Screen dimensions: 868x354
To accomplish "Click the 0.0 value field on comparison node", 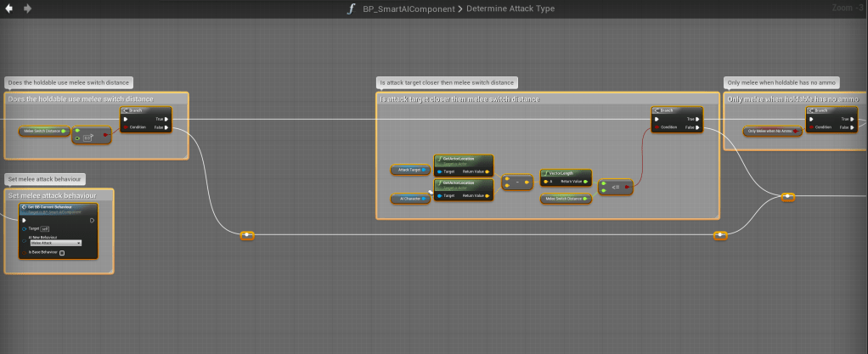I will (87, 137).
